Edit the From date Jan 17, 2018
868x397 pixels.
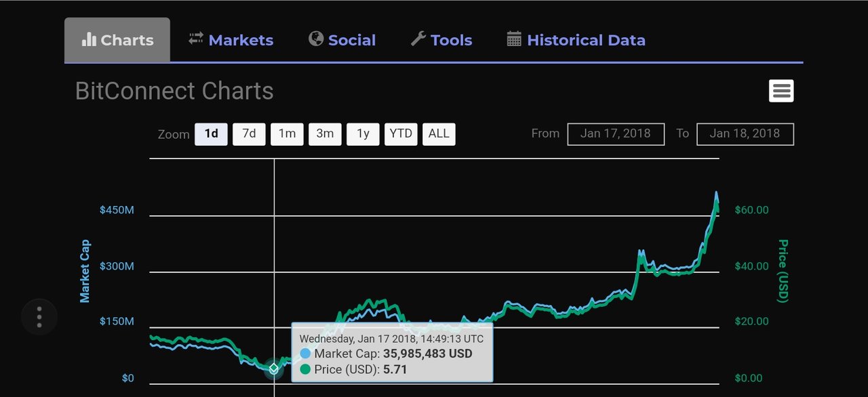coord(616,134)
